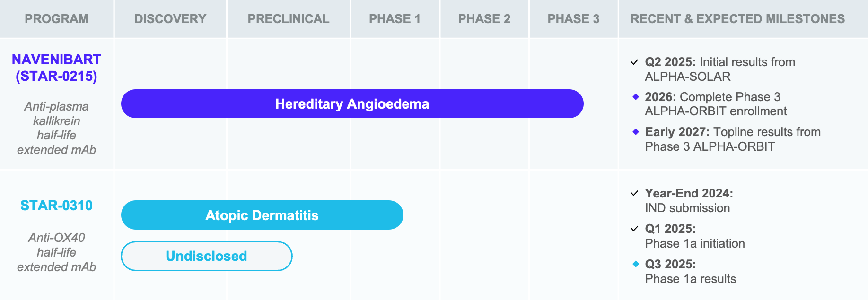Image resolution: width=868 pixels, height=300 pixels.
Task: Click the purple diamond beside 2026 milestone
Action: click(636, 96)
